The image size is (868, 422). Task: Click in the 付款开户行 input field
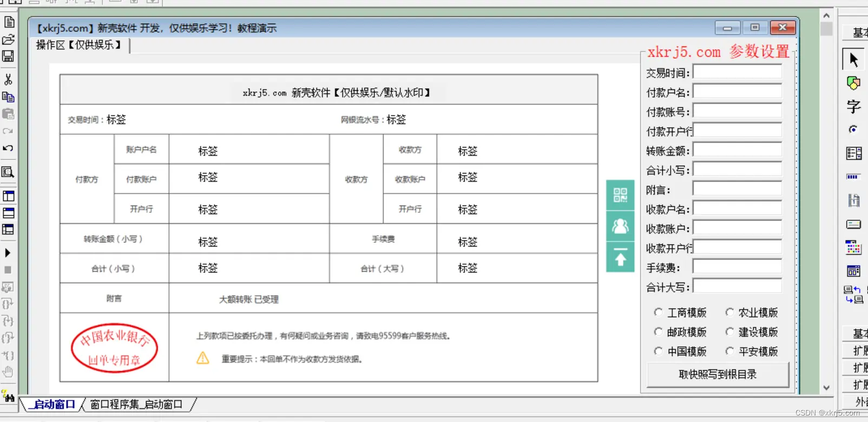737,131
